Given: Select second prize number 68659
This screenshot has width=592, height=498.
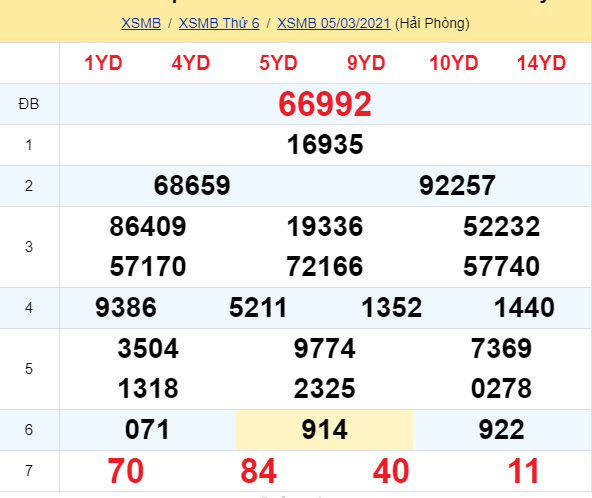Looking at the screenshot, I should [192, 185].
